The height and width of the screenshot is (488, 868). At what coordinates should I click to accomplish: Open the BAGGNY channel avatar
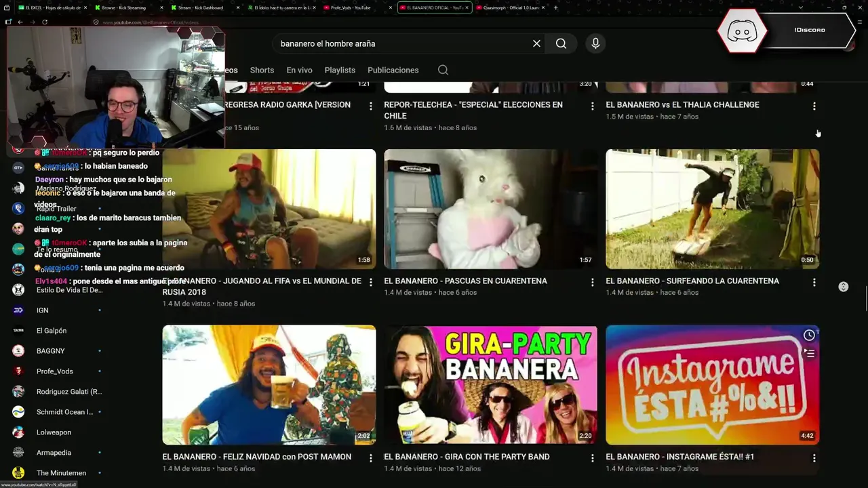[x=18, y=350]
